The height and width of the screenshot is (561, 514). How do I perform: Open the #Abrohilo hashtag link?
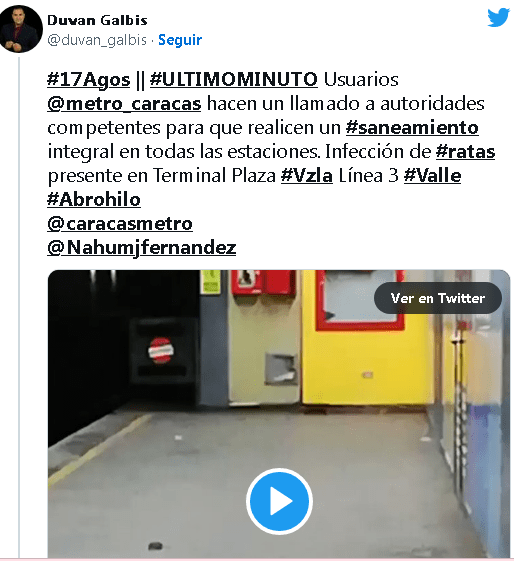(94, 199)
